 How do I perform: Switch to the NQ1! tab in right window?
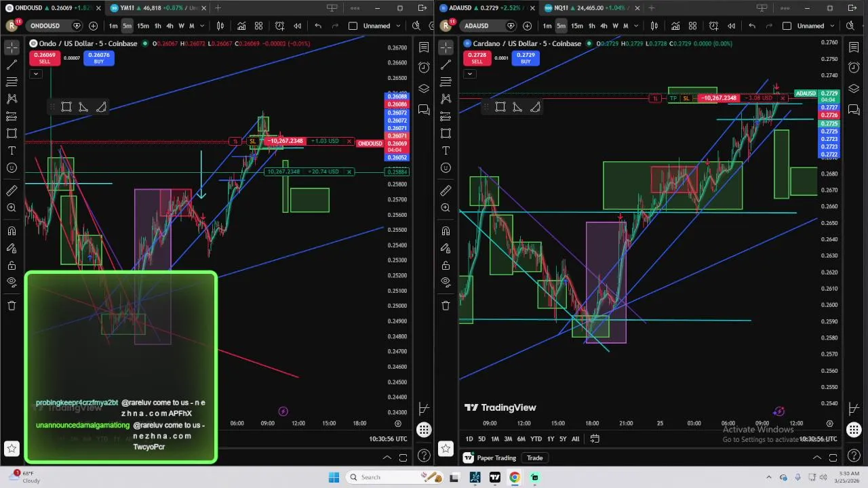coord(591,8)
